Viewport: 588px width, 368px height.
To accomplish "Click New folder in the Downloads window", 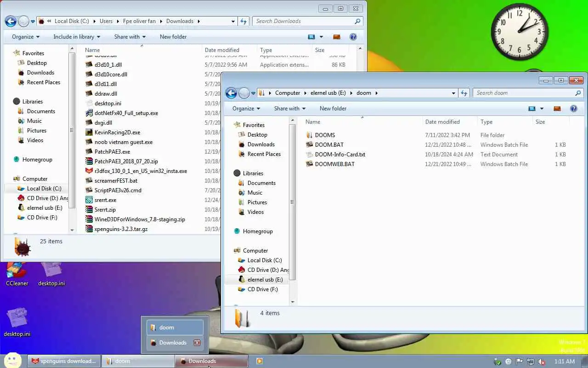I will click(x=173, y=37).
